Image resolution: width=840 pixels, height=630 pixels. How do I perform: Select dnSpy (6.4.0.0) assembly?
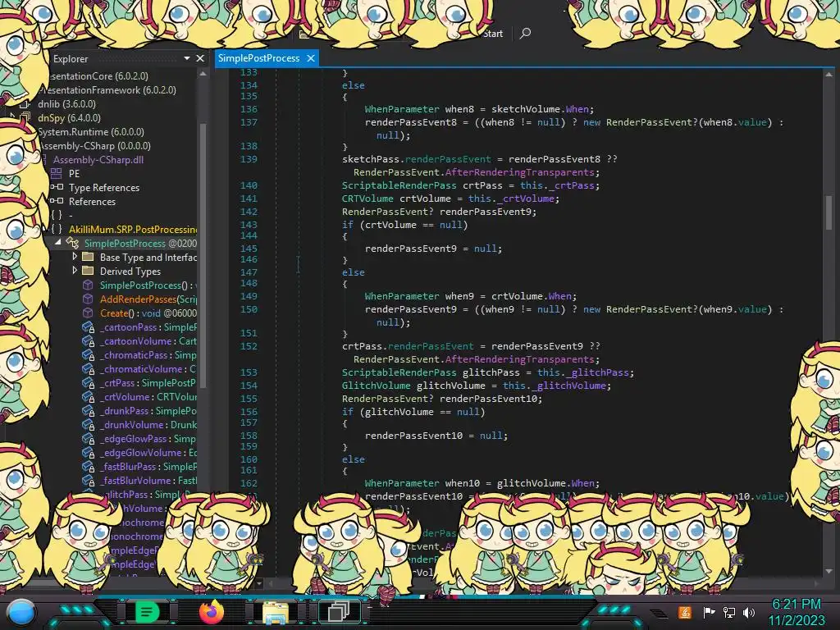coord(69,118)
